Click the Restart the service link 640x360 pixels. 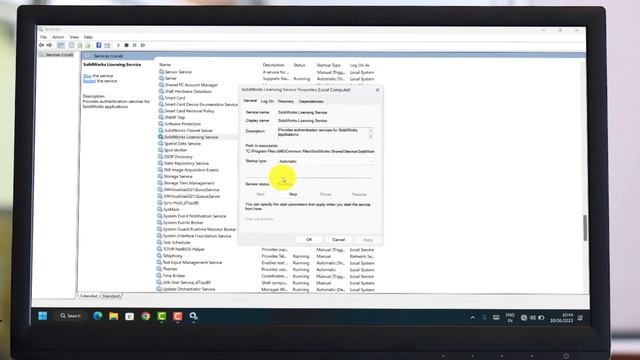pos(89,81)
